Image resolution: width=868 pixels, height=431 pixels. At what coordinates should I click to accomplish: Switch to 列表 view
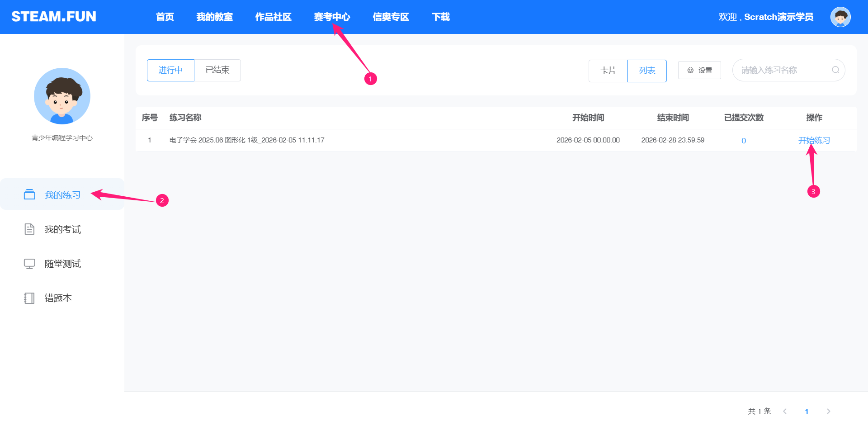647,71
